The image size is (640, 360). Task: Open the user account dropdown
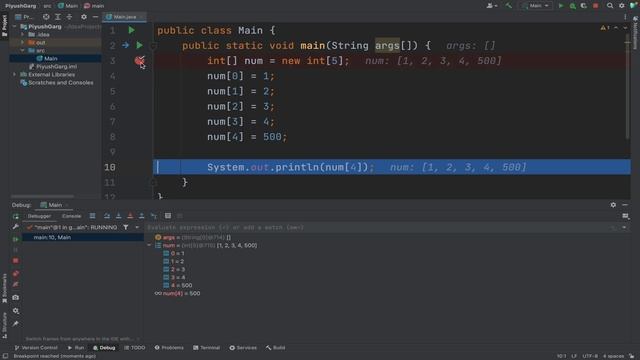point(491,6)
